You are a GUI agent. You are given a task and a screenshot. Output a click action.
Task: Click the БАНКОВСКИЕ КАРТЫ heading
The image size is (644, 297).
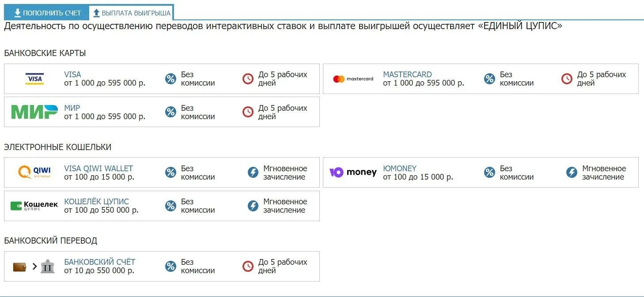(45, 53)
